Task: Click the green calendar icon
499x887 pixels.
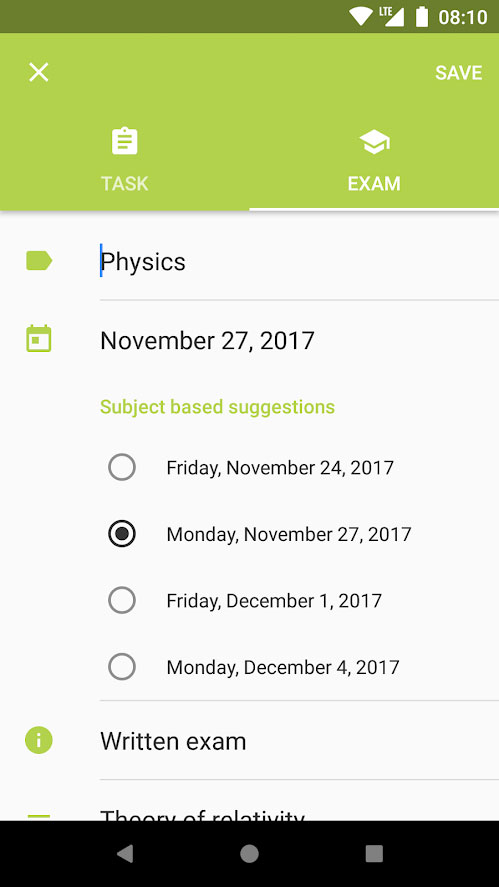Action: [x=39, y=338]
